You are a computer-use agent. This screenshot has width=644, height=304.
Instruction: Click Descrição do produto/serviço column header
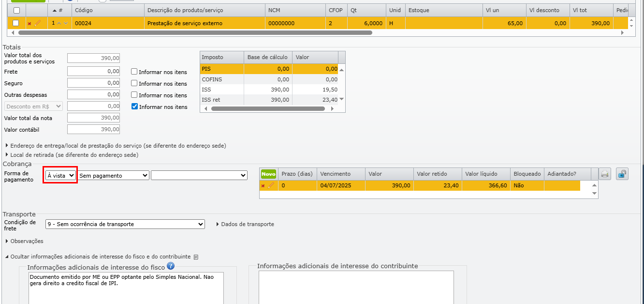205,10
